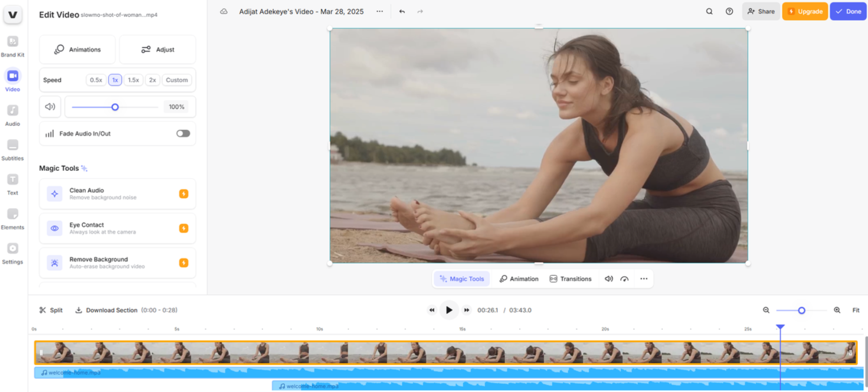Click Download Section above the timeline
This screenshot has width=868, height=392.
111,310
